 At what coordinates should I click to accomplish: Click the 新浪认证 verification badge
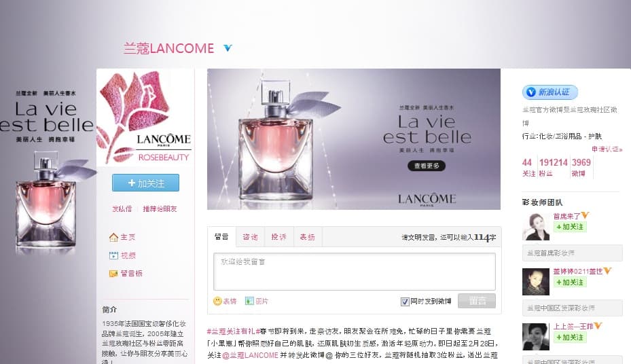550,92
